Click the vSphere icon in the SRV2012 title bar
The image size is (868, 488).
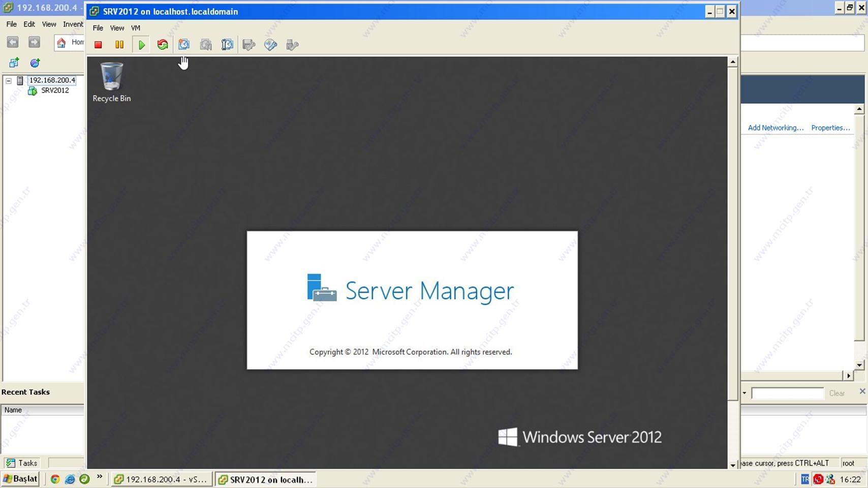click(94, 12)
